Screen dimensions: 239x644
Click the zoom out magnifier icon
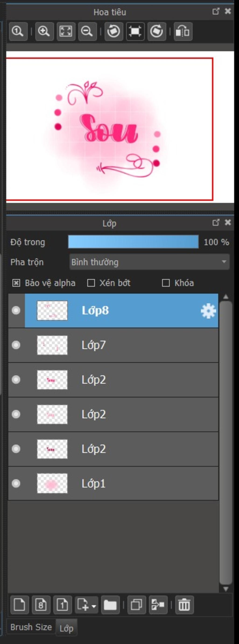[87, 31]
